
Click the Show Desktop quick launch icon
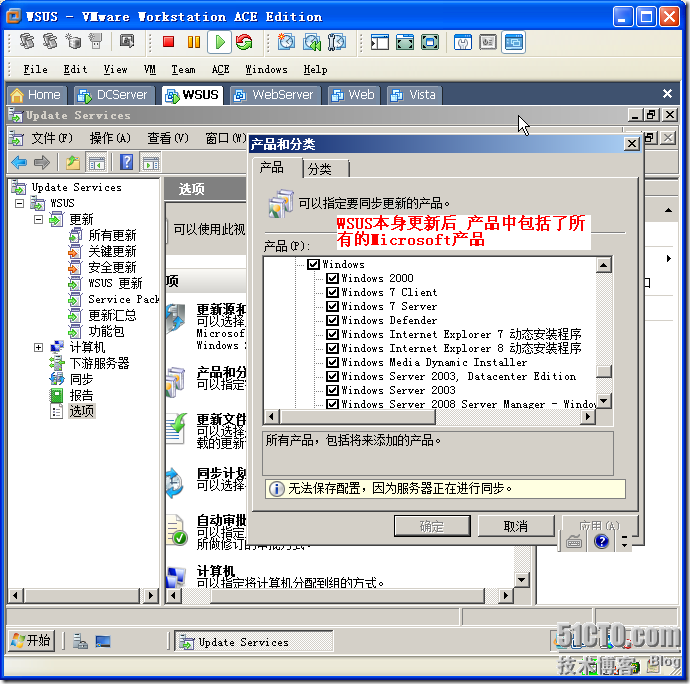coord(103,642)
